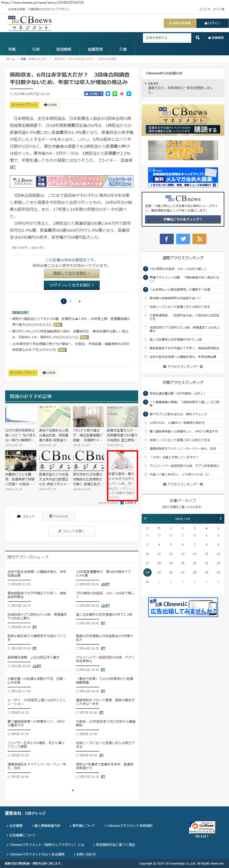The image size is (229, 868).
Task: Open sidebar Facebook square icon
Action: point(167,239)
